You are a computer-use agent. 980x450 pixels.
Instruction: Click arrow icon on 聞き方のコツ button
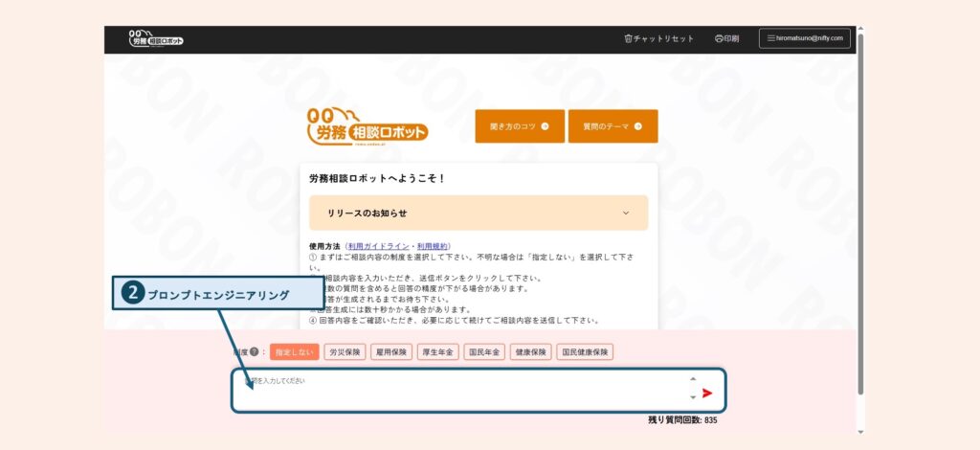tap(545, 126)
